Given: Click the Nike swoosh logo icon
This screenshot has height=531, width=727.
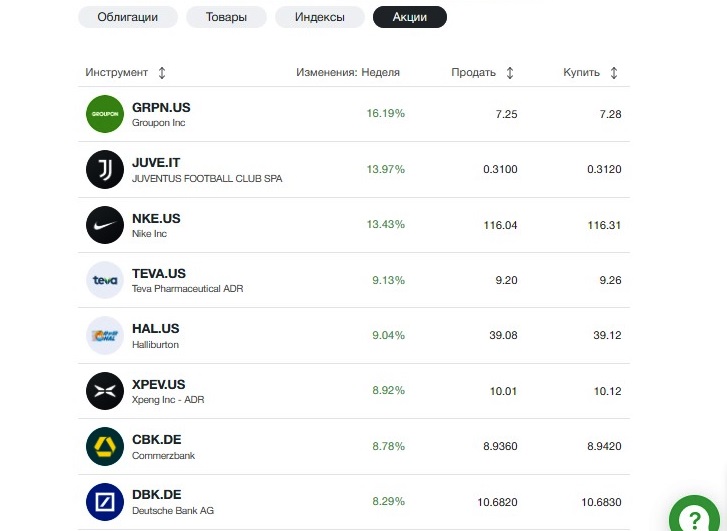Looking at the screenshot, I should click(104, 225).
